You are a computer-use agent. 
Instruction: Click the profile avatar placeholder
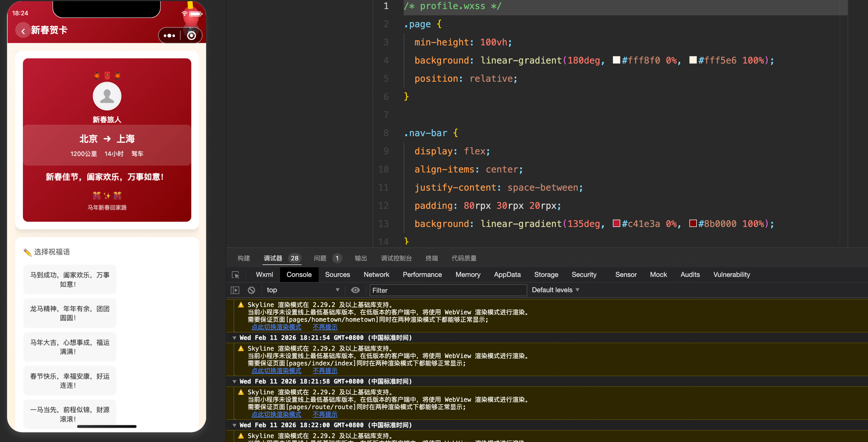[107, 96]
